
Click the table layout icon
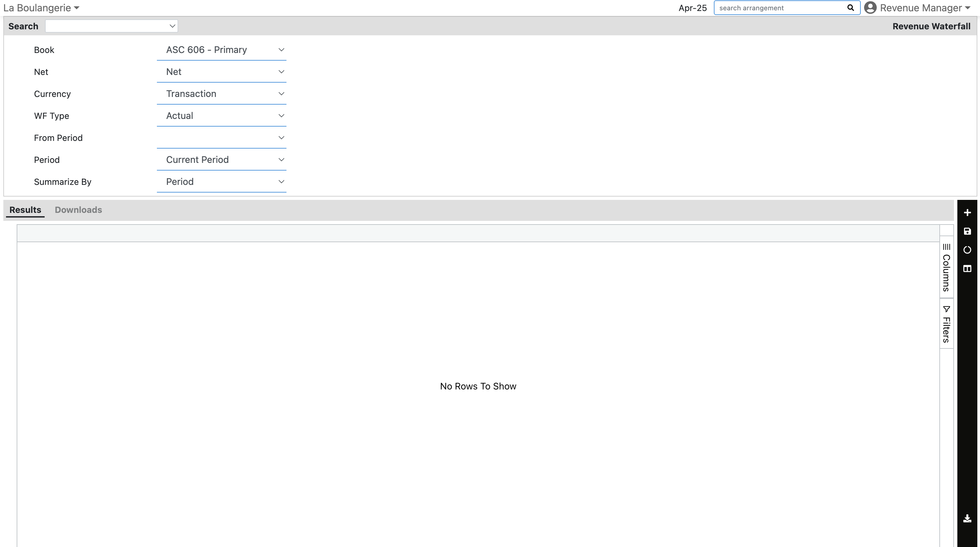pyautogui.click(x=967, y=269)
